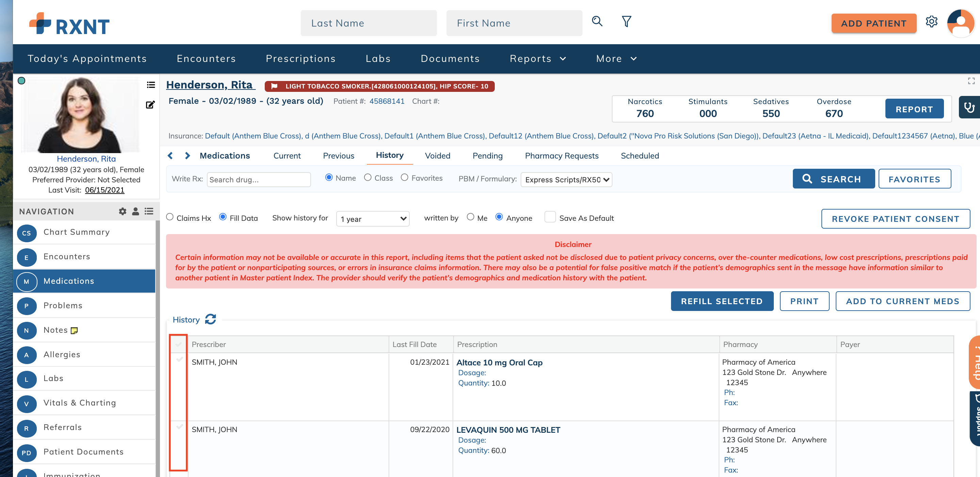The height and width of the screenshot is (477, 980).
Task: Click the fullscreen expand icon
Action: 971,81
